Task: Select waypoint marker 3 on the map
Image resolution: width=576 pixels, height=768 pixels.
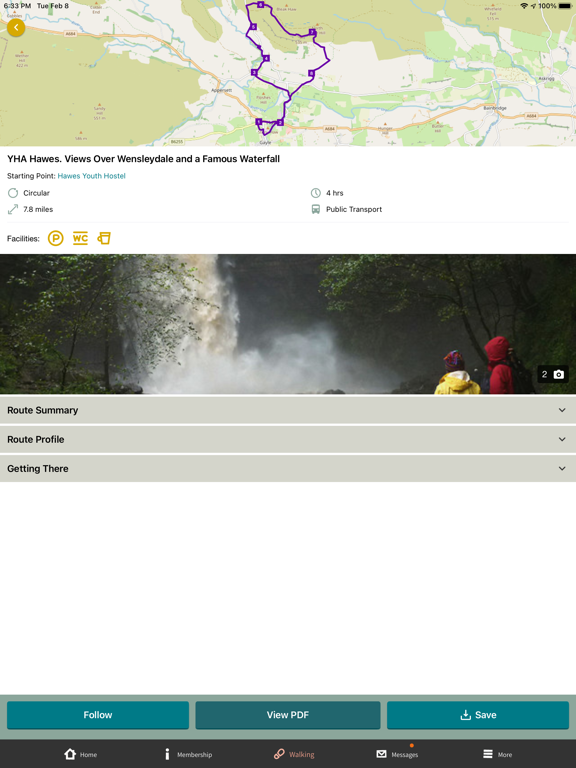Action: click(x=254, y=72)
